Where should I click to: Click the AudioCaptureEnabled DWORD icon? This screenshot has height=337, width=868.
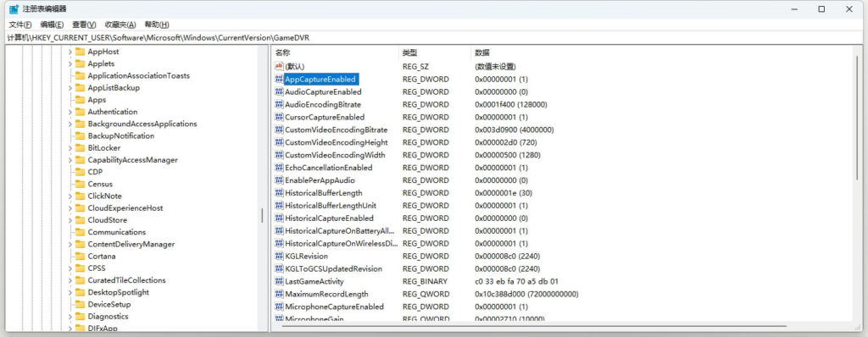[279, 91]
